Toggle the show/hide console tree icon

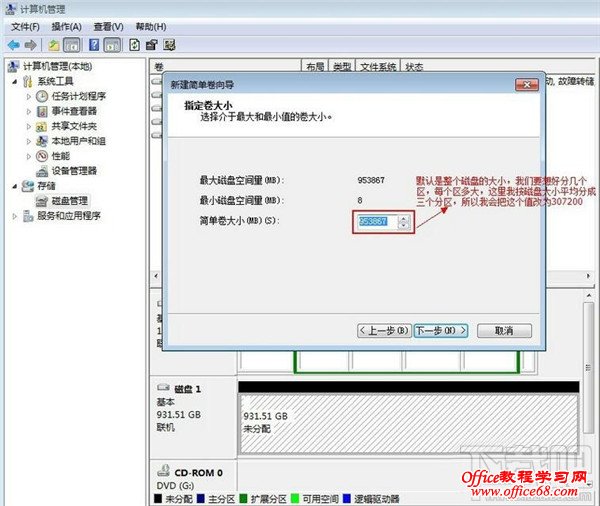tap(72, 45)
